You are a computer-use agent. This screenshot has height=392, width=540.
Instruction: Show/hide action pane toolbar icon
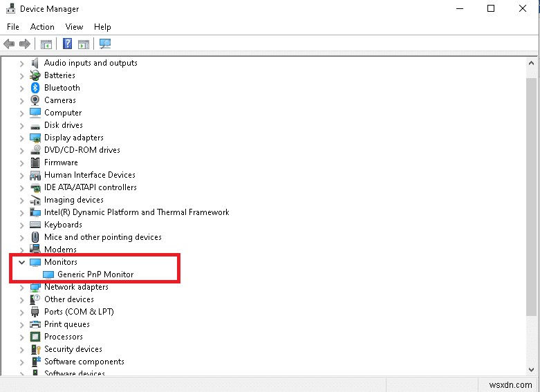coord(84,44)
